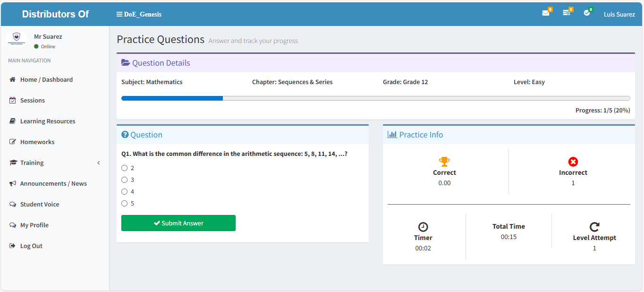This screenshot has width=644, height=292.
Task: Open the task list notifications icon
Action: tap(567, 14)
